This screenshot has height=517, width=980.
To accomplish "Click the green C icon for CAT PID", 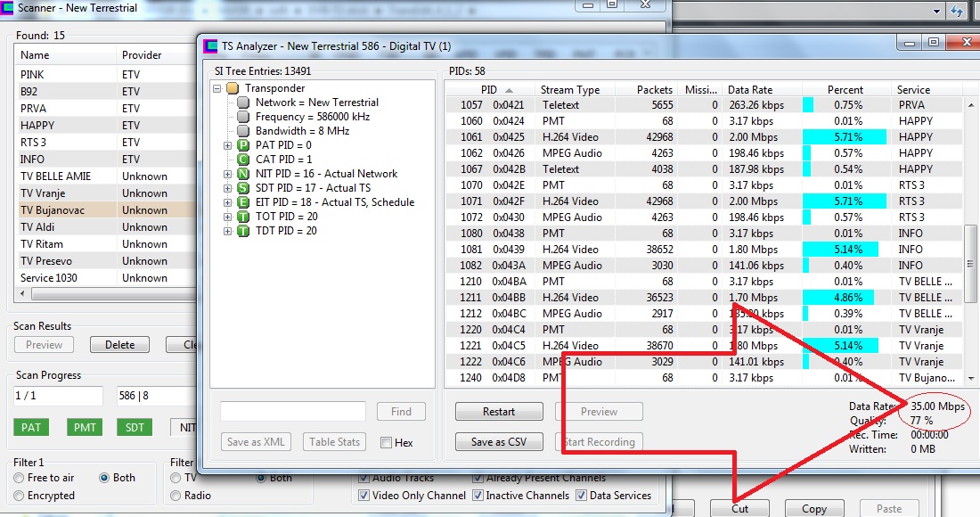I will tap(243, 160).
